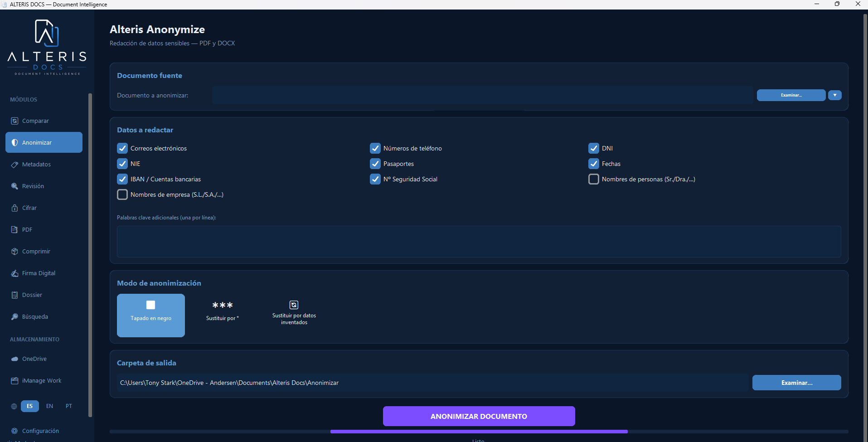Select Tapado en negro mode

pyautogui.click(x=151, y=316)
